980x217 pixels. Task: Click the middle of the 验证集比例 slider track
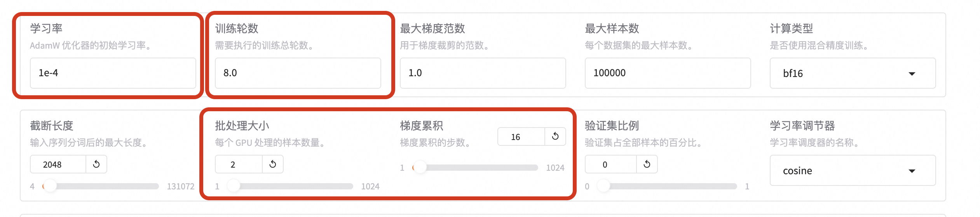(x=667, y=186)
